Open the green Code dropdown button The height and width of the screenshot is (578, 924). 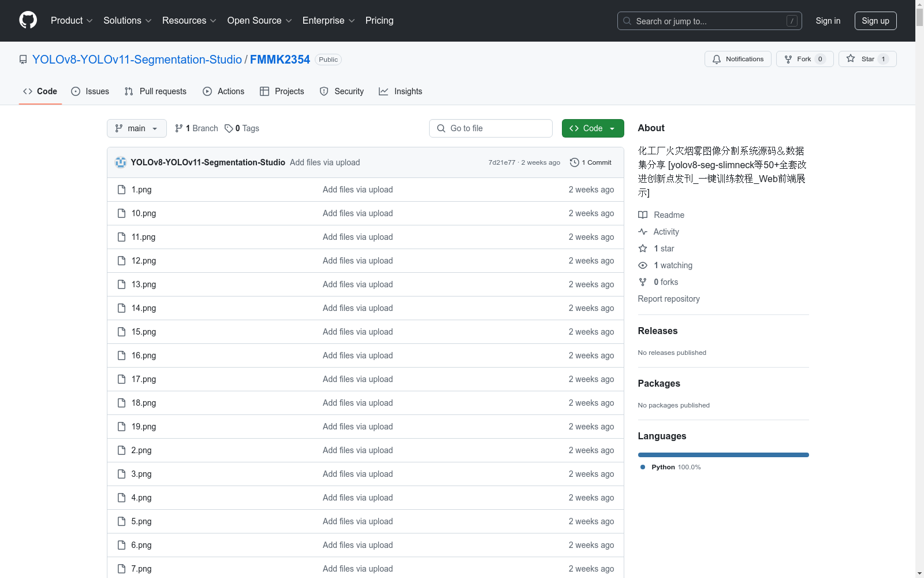click(x=593, y=128)
